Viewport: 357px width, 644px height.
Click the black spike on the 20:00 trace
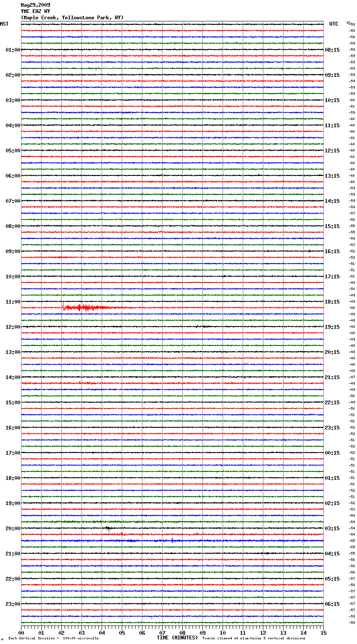[108, 528]
